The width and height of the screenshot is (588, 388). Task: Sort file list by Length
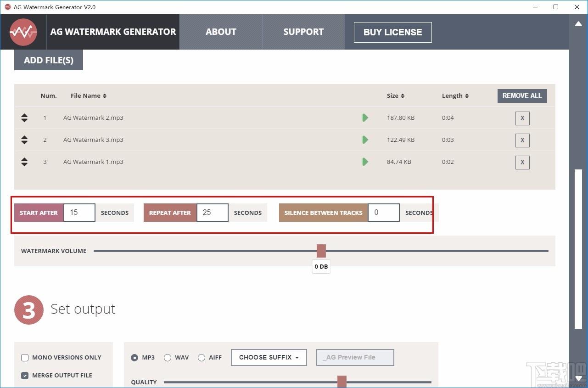coord(455,96)
